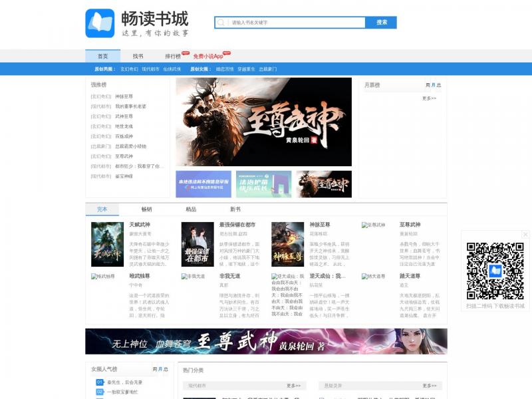This screenshot has height=399, width=532.
Task: Expand 更多>> in 悬疑灵异 category
Action: click(429, 386)
